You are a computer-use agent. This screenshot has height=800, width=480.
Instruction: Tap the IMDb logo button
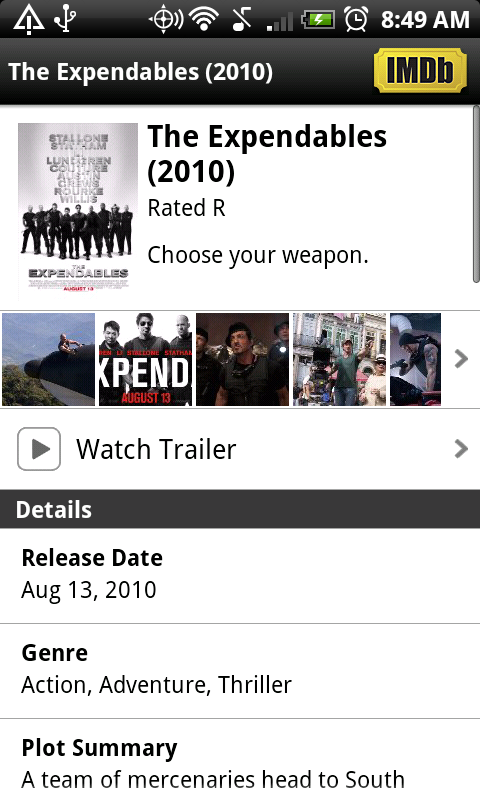tap(420, 70)
